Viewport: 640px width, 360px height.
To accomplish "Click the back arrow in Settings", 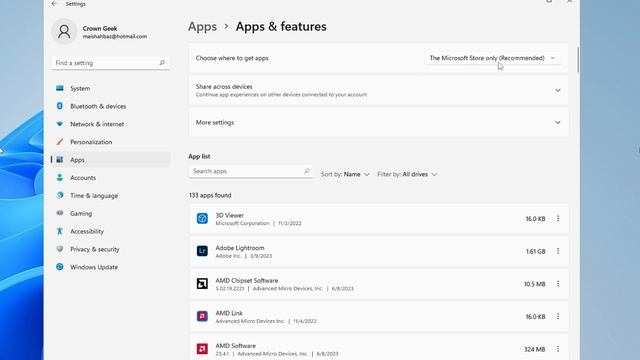I will 54,4.
